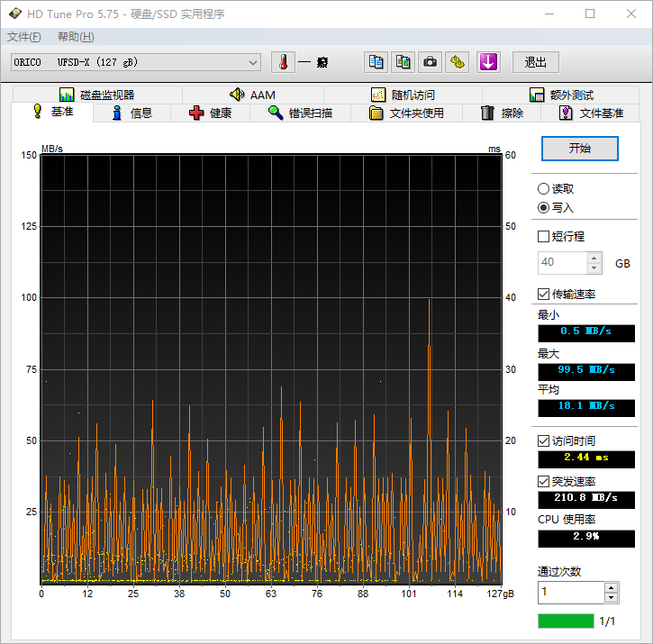The image size is (653, 644).
Task: Select the 写入 radio button
Action: click(543, 207)
